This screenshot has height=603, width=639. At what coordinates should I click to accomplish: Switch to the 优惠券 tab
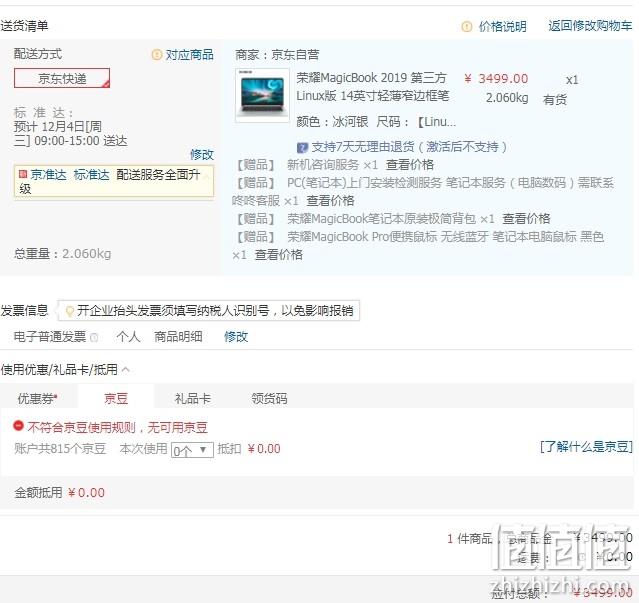pos(37,398)
